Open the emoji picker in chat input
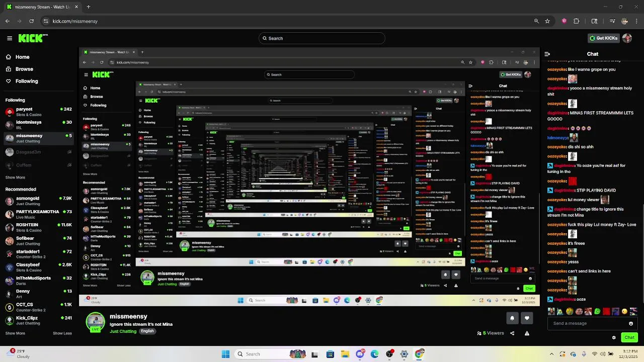The image size is (644, 362). pyautogui.click(x=631, y=323)
